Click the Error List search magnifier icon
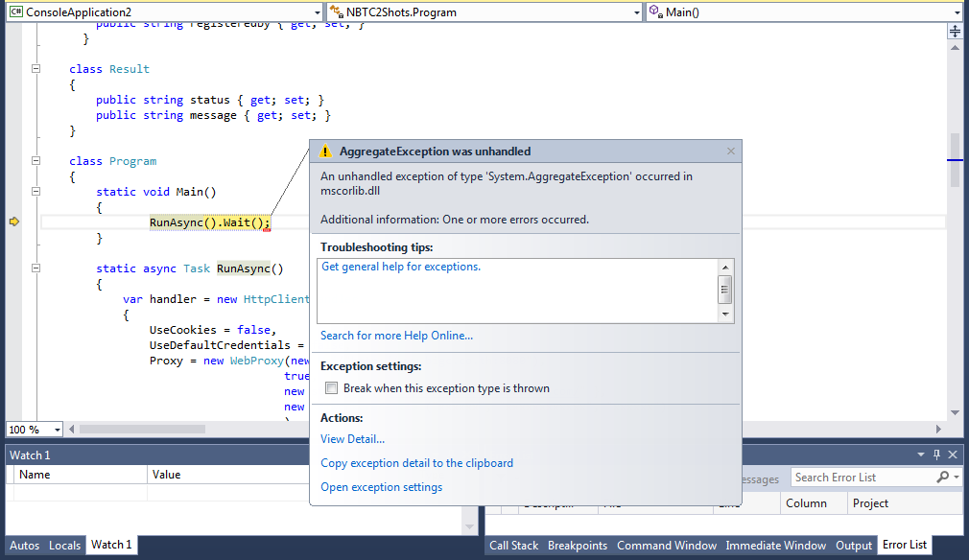This screenshot has height=560, width=969. click(x=942, y=477)
